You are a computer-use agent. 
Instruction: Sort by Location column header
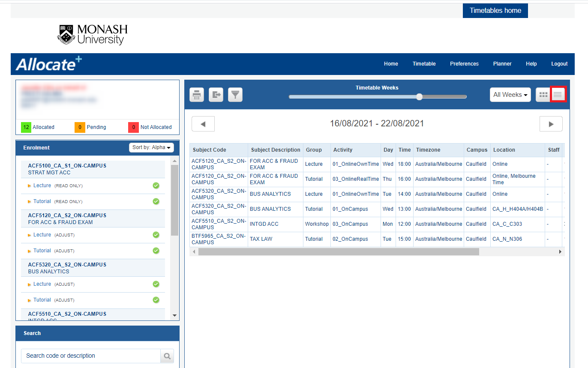tap(518, 150)
